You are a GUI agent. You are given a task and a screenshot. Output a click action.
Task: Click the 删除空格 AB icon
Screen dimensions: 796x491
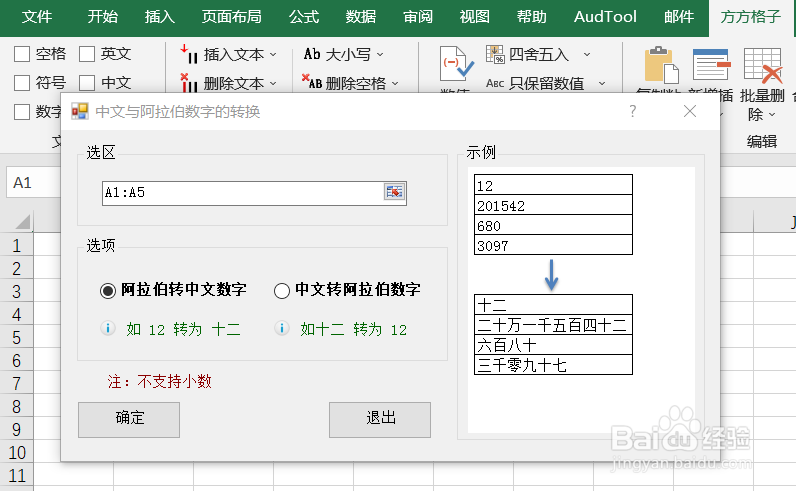312,82
